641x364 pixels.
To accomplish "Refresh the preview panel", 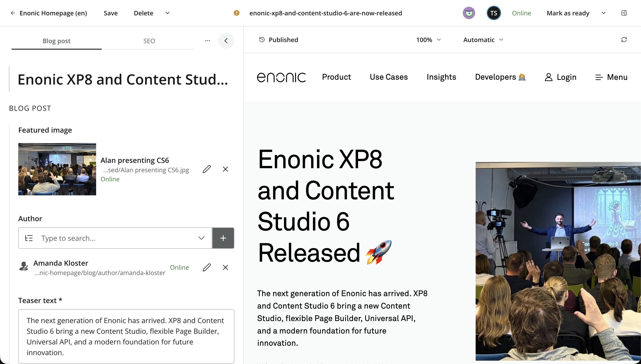I will 624,40.
